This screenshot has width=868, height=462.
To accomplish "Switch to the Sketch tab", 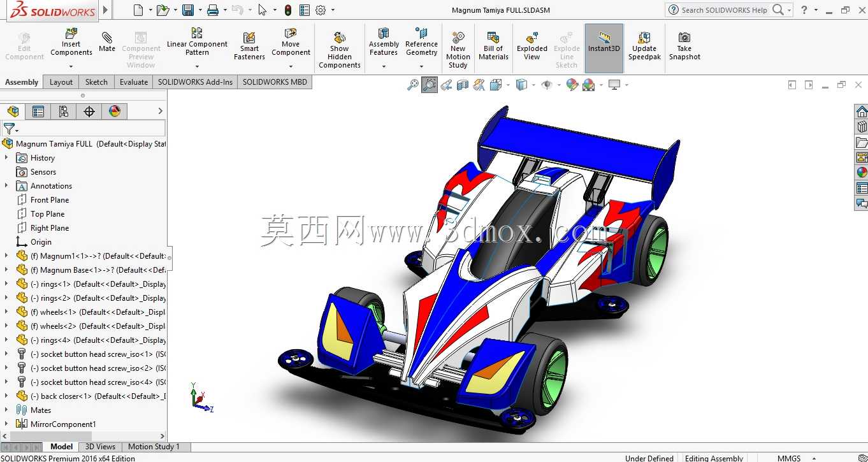I will tap(96, 82).
